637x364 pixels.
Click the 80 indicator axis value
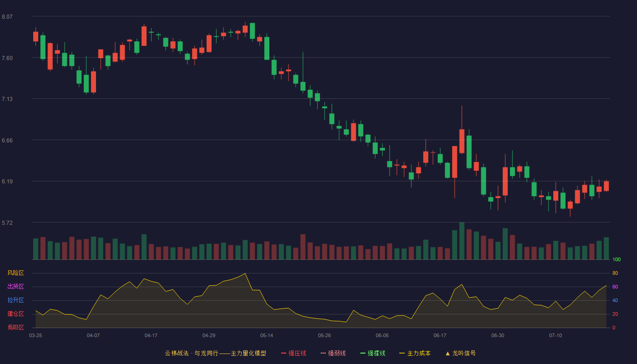click(x=615, y=273)
